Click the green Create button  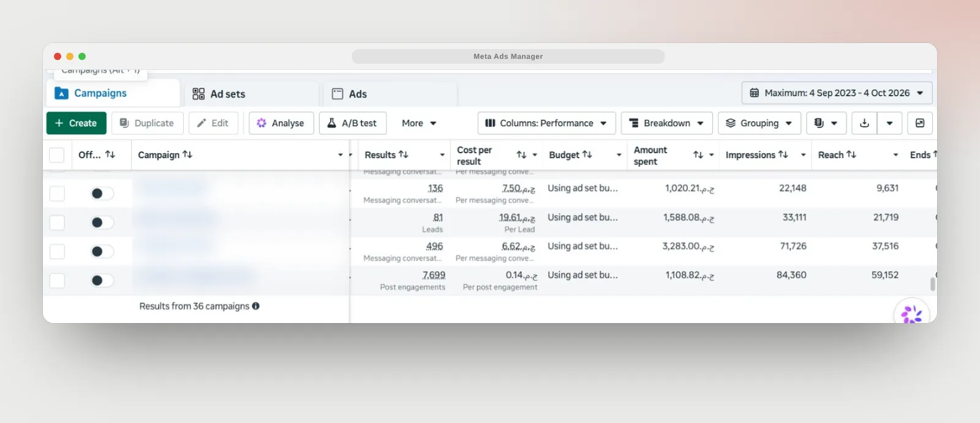click(77, 123)
